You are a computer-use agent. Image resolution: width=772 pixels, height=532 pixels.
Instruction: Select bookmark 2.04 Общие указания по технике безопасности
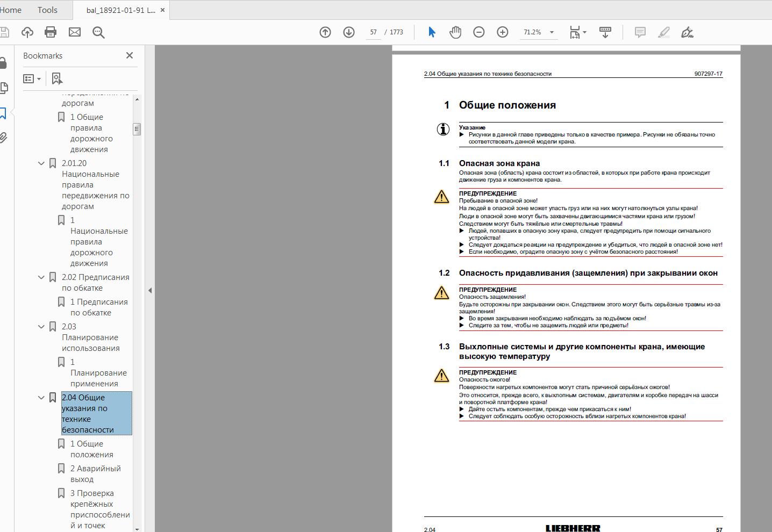[97, 413]
